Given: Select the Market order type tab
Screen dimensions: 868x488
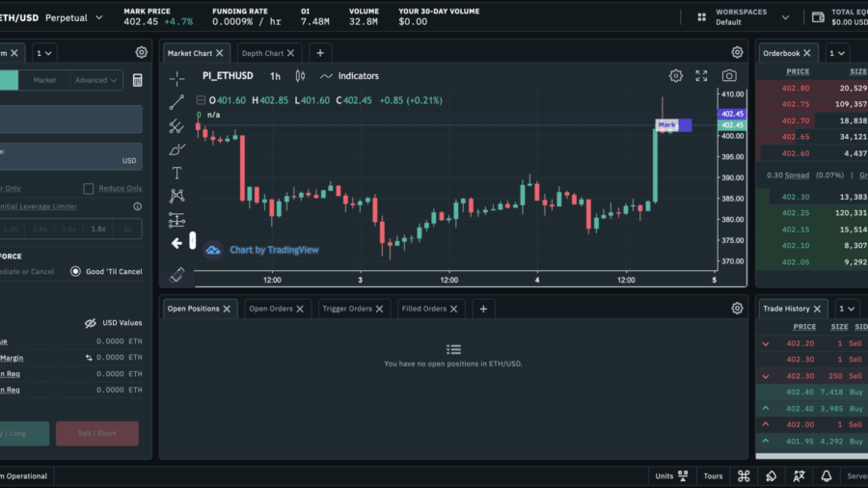Looking at the screenshot, I should click(x=44, y=80).
